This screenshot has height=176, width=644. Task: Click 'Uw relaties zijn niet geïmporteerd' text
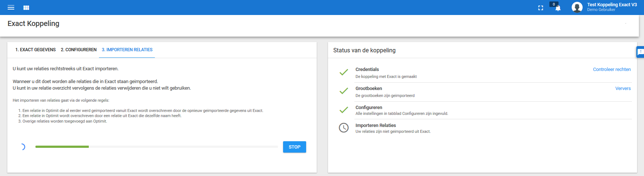tap(393, 132)
